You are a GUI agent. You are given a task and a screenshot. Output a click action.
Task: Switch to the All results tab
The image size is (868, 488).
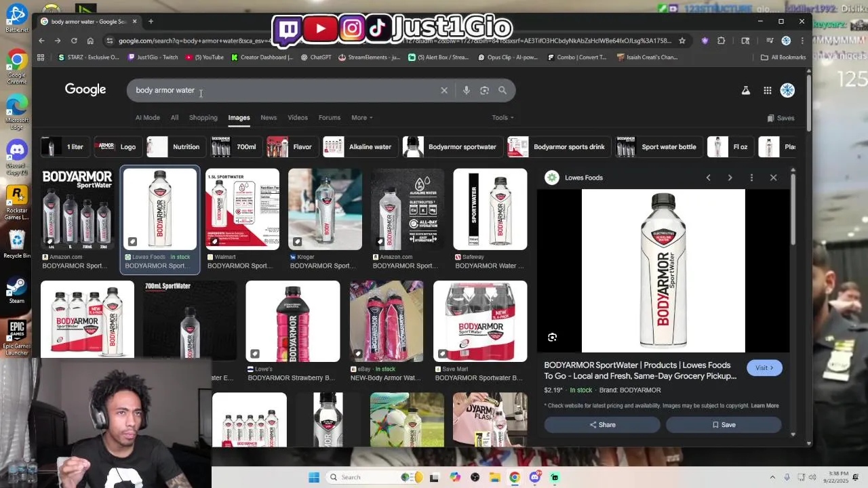[174, 118]
